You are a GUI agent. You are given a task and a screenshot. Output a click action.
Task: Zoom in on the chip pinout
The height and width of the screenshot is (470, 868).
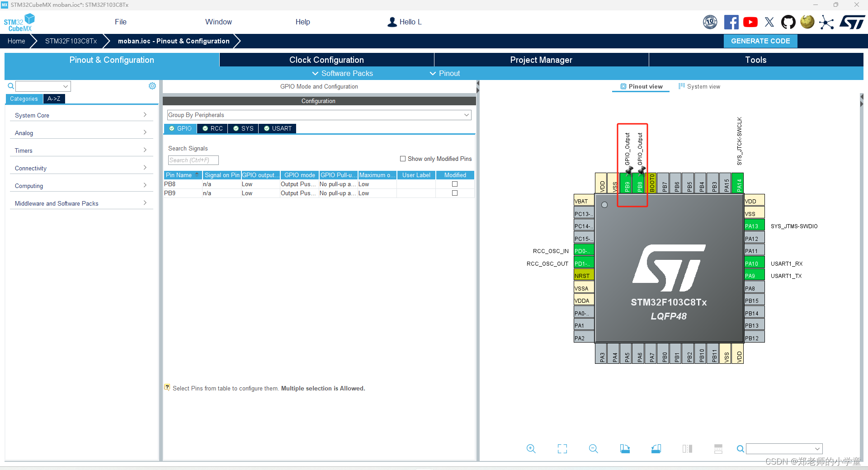[x=531, y=449]
